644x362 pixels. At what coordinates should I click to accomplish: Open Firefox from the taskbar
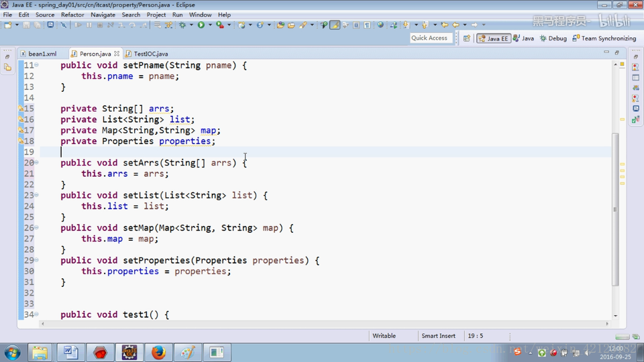pos(158,353)
